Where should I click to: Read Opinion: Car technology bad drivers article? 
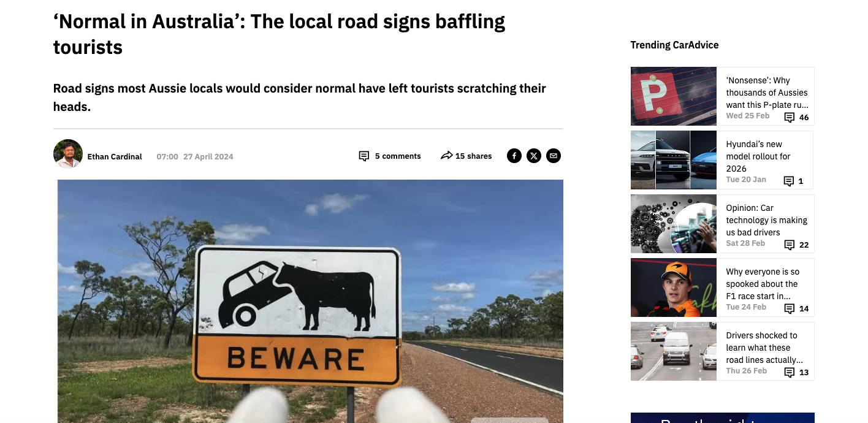tap(767, 220)
